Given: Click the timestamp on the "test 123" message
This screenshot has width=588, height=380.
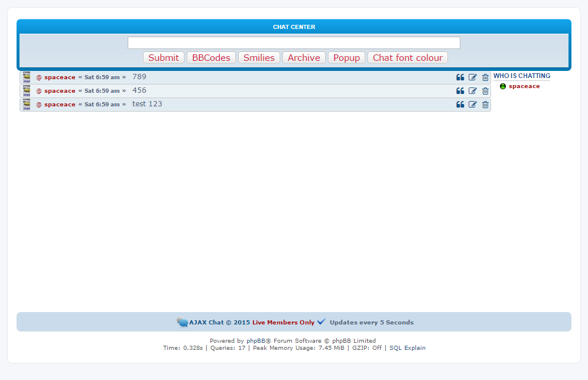Looking at the screenshot, I should 102,104.
